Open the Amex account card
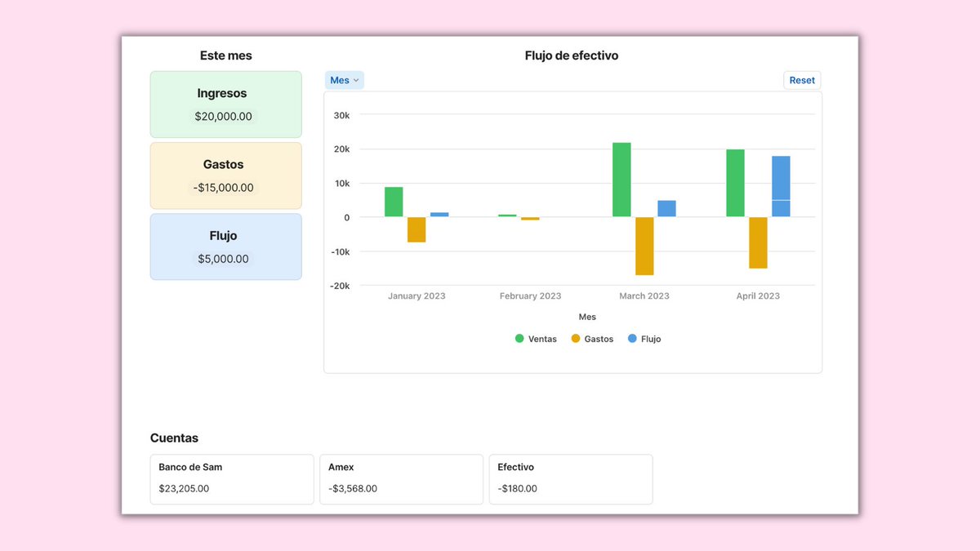 point(401,479)
